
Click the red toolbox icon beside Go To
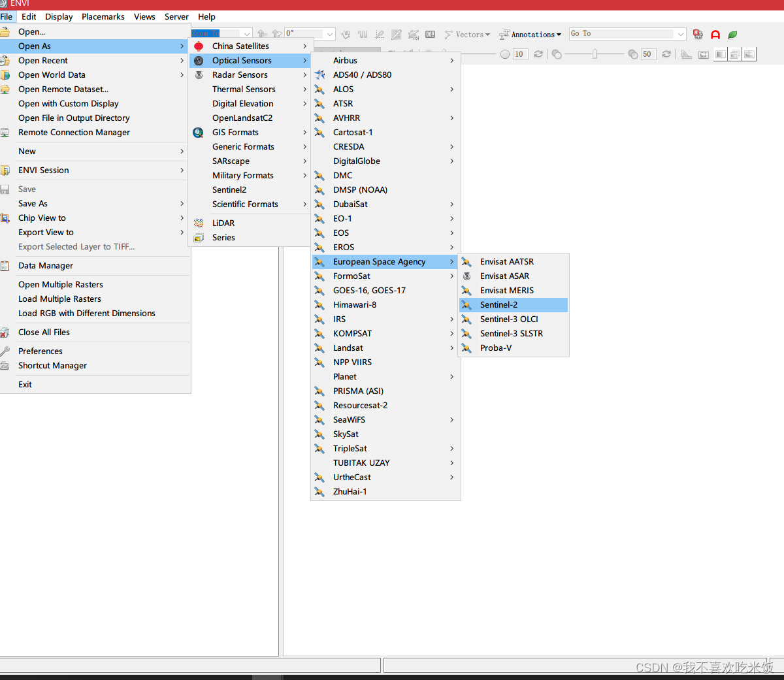[698, 35]
